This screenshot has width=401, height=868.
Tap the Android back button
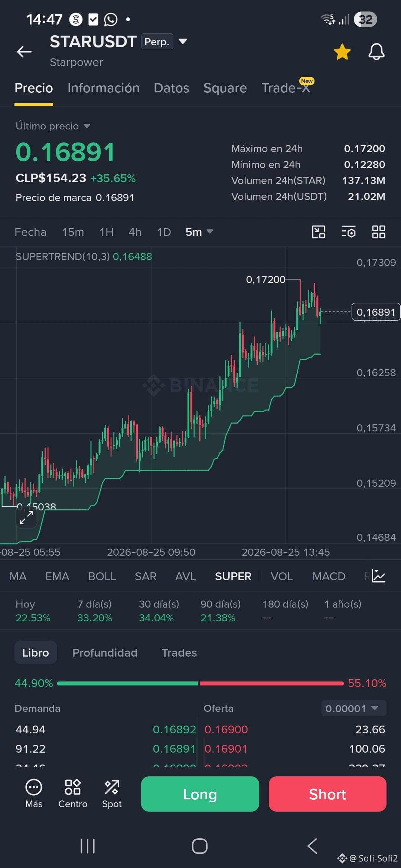point(312,846)
